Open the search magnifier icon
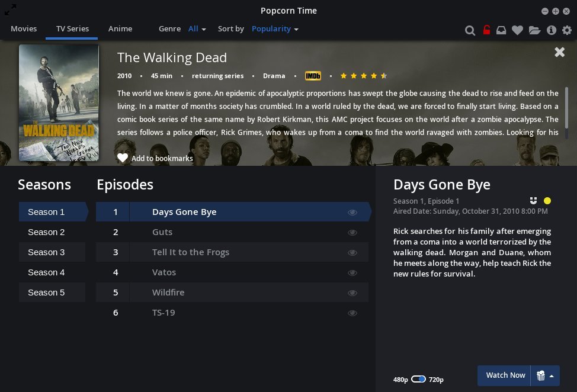577x392 pixels. [470, 30]
